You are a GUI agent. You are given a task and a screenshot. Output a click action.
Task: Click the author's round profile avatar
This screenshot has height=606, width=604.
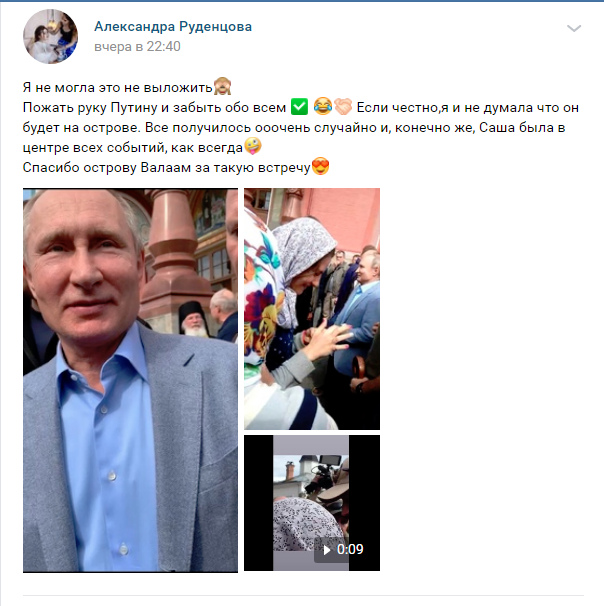51,36
